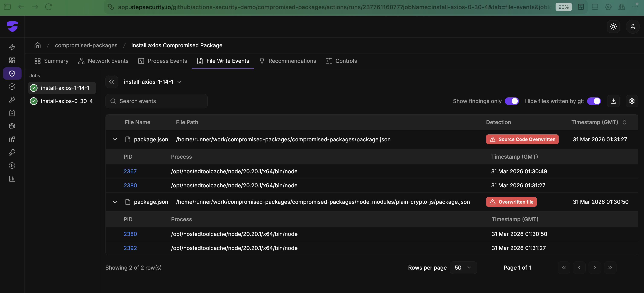Turn off Hide files written by git
Screen dimensions: 644x293
tap(594, 101)
